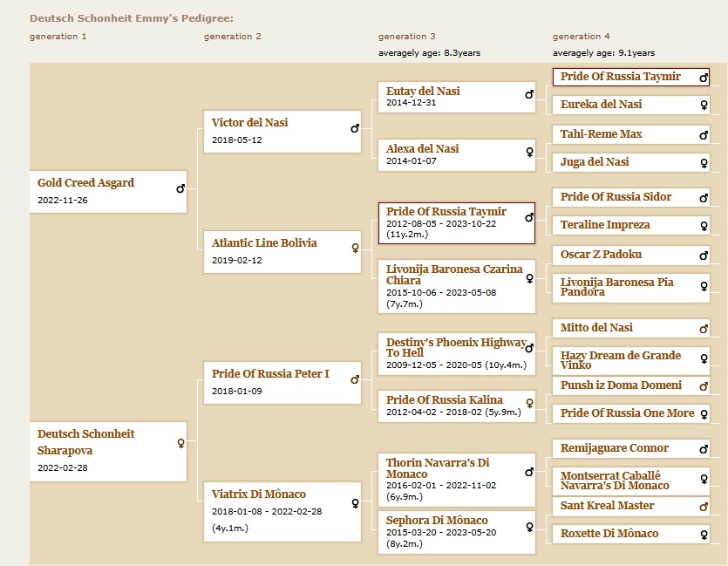728x566 pixels.
Task: Open Remijaguare Connor pedigree link
Action: [615, 448]
